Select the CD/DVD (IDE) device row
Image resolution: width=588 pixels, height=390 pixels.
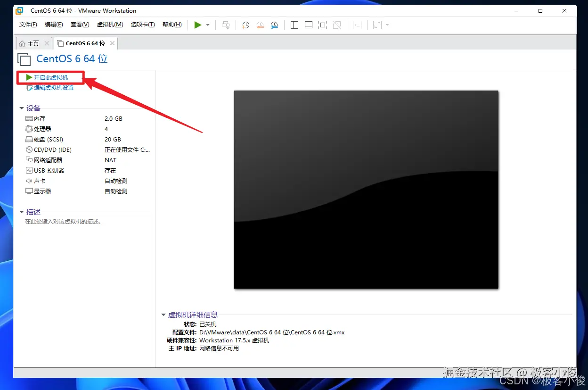click(88, 150)
